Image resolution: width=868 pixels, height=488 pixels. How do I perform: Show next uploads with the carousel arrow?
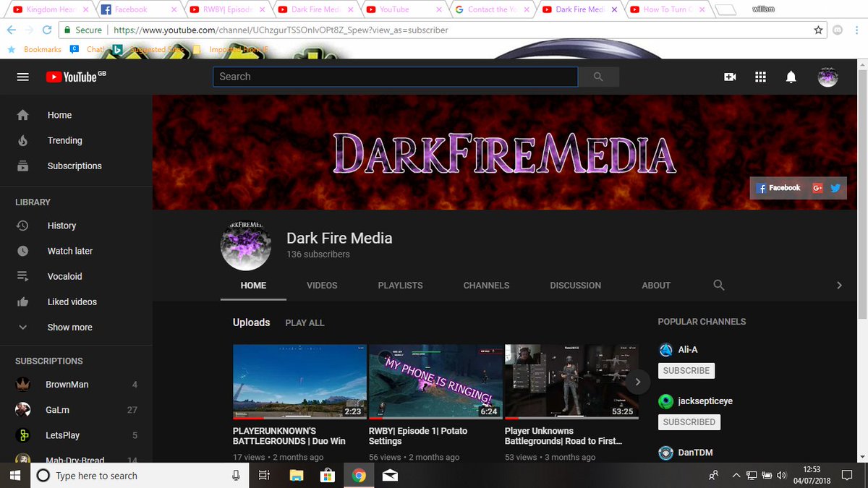(x=638, y=381)
